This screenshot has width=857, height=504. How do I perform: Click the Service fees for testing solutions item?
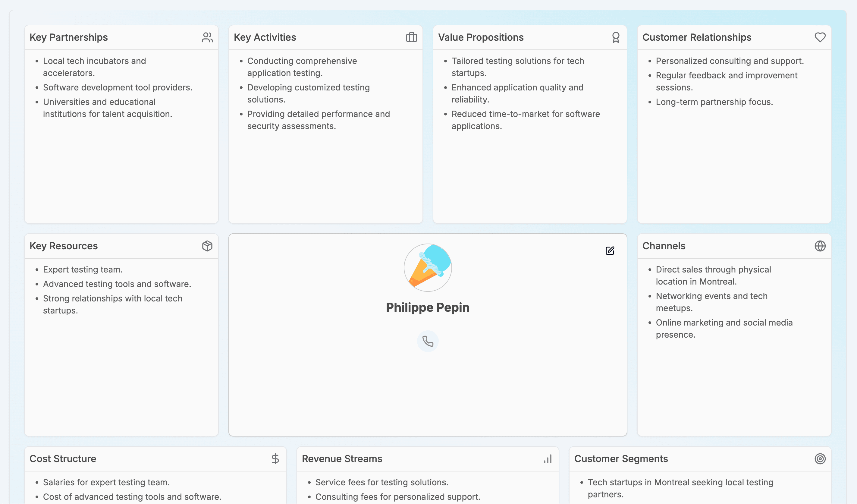click(x=382, y=482)
